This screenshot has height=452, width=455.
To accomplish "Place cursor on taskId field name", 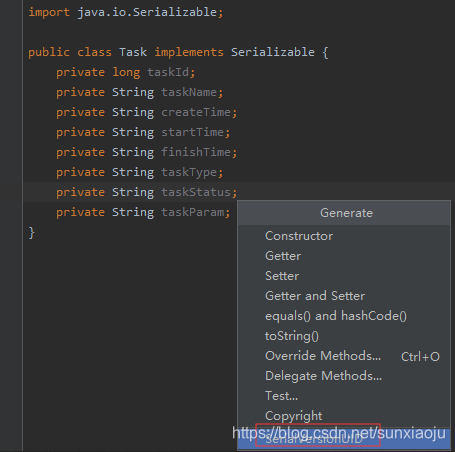I will click(x=168, y=72).
